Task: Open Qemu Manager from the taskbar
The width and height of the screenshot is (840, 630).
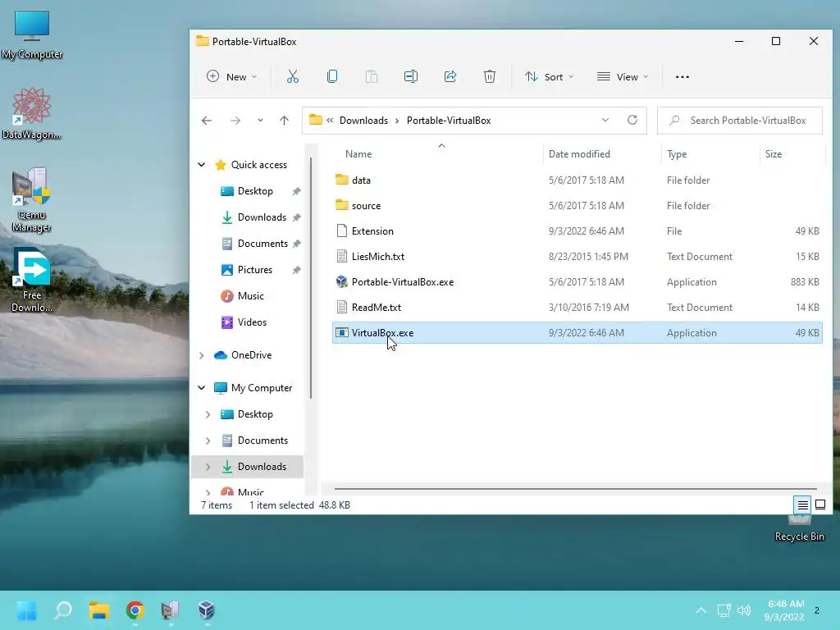Action: (x=171, y=610)
